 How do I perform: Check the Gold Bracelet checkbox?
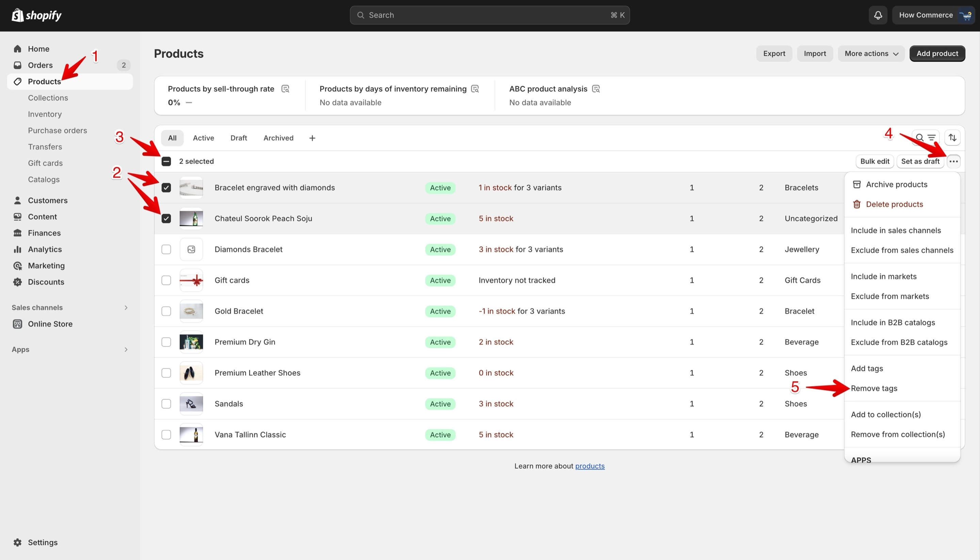[166, 311]
